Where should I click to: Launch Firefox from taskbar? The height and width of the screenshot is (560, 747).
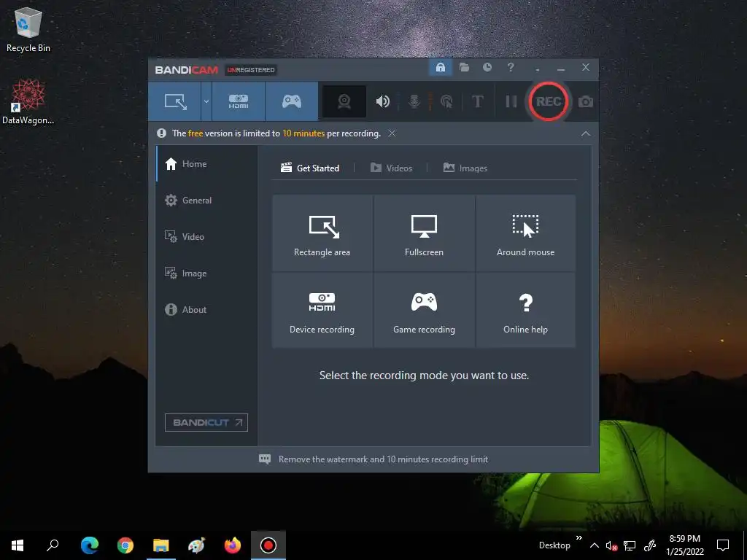pos(233,545)
